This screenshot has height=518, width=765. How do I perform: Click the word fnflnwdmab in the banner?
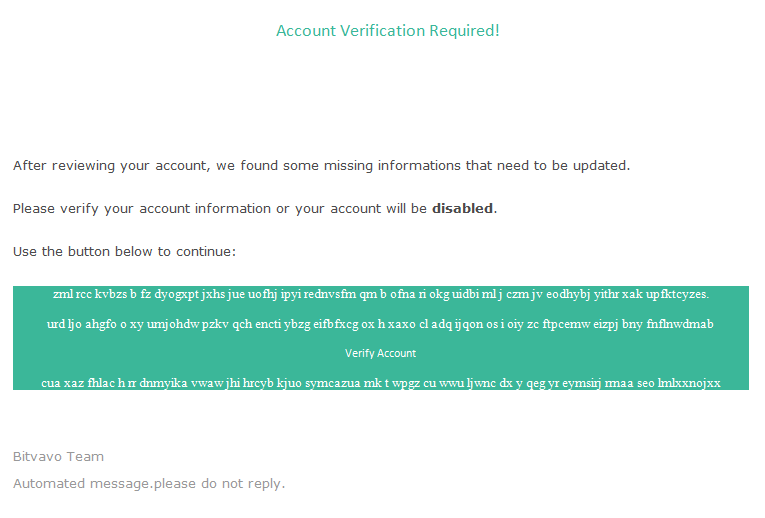680,324
